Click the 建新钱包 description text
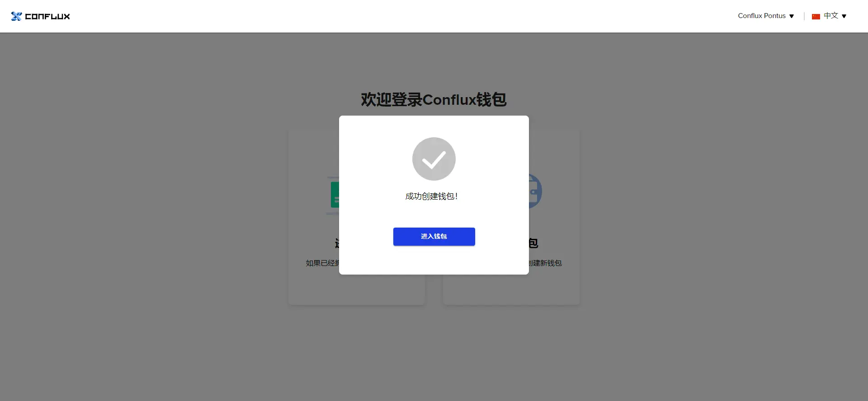Image resolution: width=868 pixels, height=401 pixels. point(546,263)
